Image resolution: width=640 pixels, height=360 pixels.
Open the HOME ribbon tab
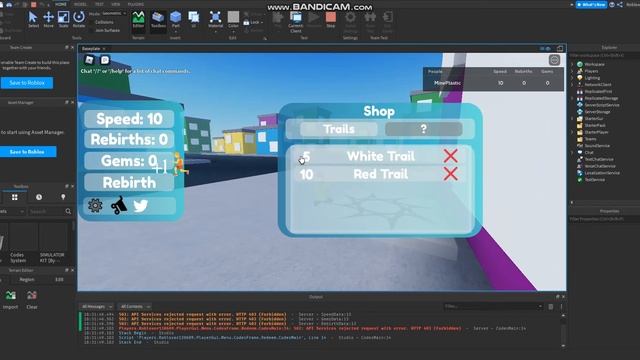click(x=61, y=4)
